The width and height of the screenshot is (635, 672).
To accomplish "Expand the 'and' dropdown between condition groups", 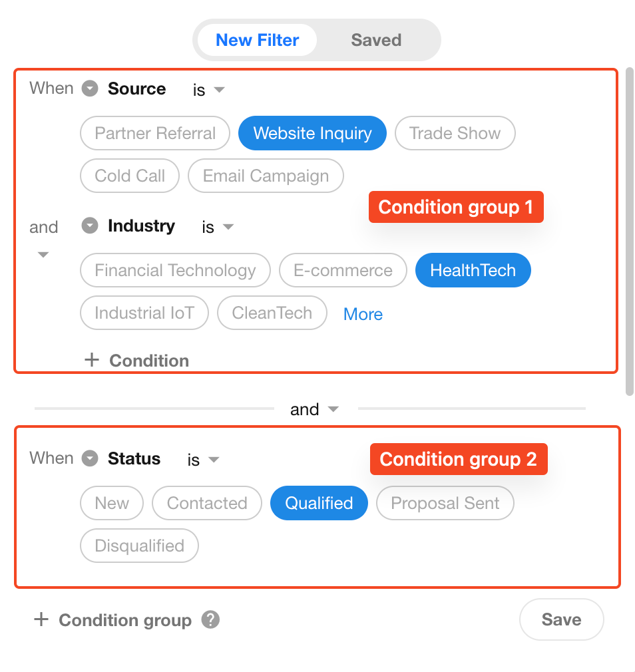I will pos(315,409).
